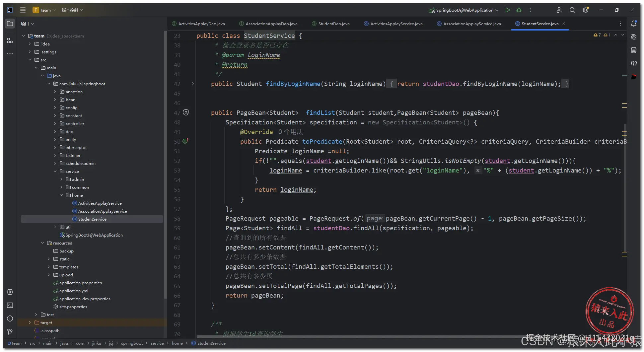Run SpringBootJsjWebApplication
Viewport: 644px width, 352px height.
(508, 10)
